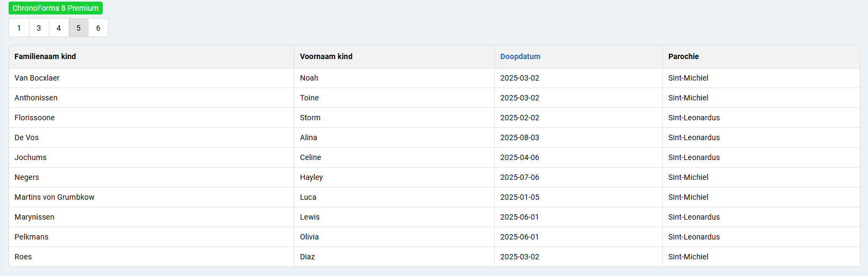Click Sint-Leonardus parish in Pelkmans row

693,237
